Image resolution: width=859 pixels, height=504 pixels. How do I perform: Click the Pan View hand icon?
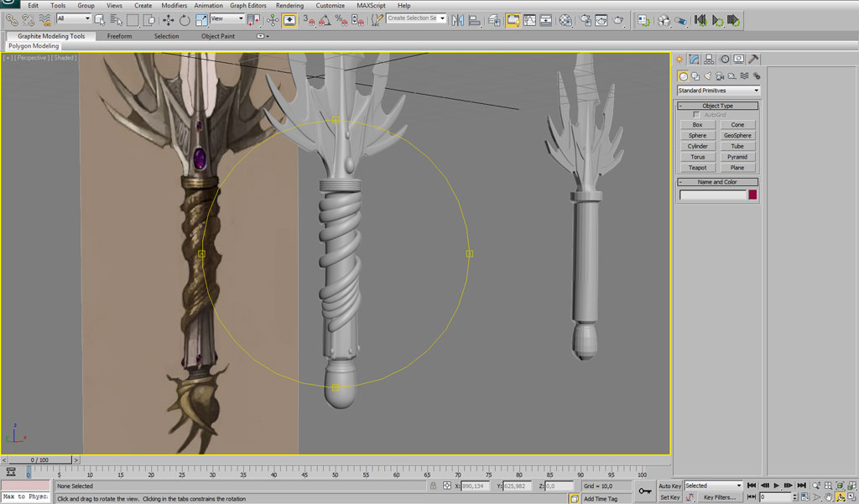coord(828,497)
